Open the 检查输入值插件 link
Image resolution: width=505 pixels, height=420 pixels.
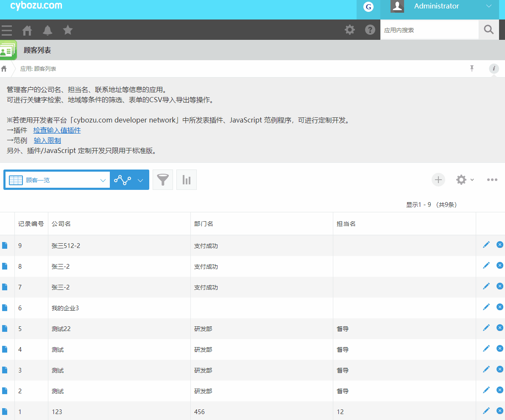pyautogui.click(x=57, y=131)
